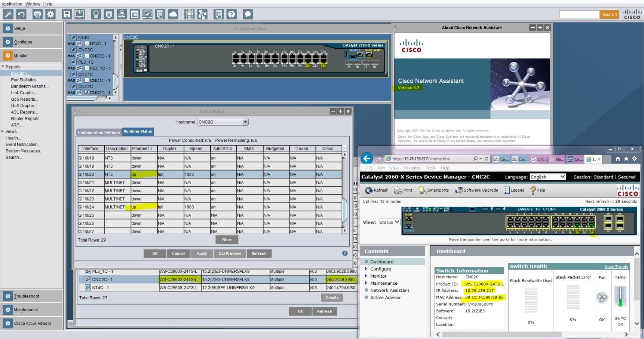Expand Monitor in Device Manager Contents

click(x=366, y=276)
